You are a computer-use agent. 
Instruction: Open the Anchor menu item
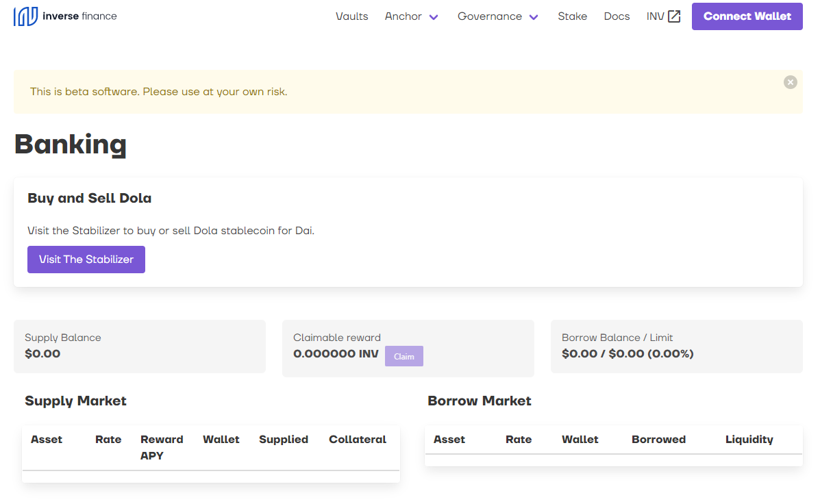pos(403,16)
